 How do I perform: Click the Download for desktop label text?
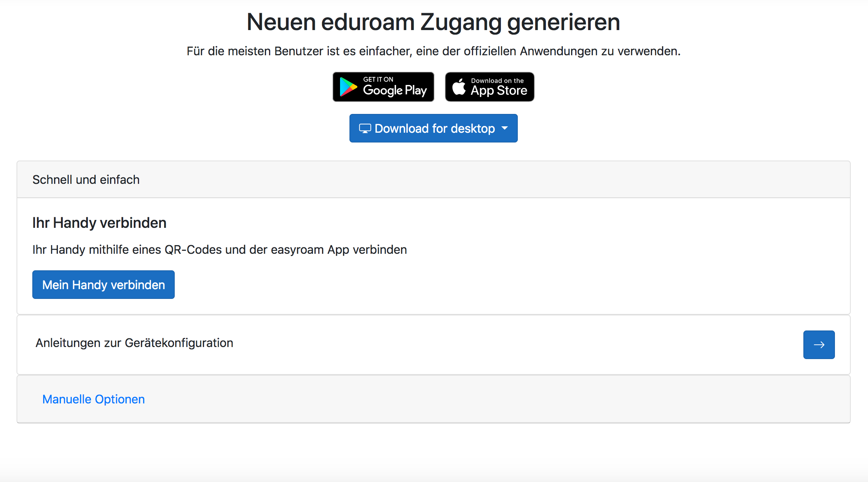click(435, 129)
